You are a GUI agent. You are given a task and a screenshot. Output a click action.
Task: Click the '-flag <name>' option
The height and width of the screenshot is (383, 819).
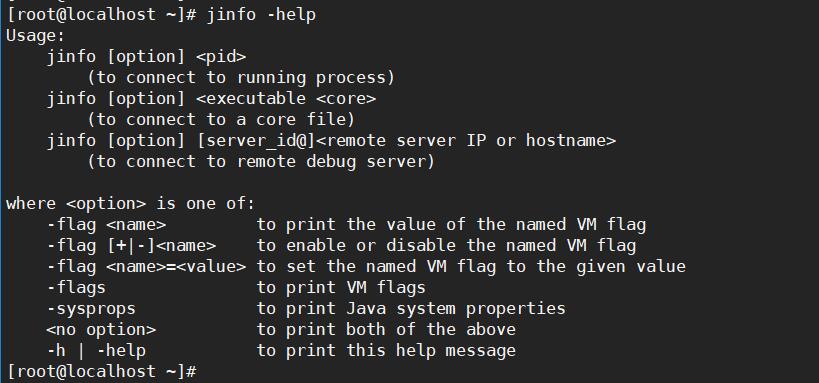click(x=107, y=225)
